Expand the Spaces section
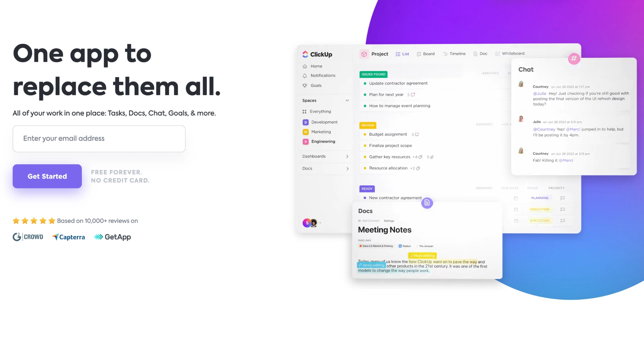The image size is (644, 354). (347, 100)
